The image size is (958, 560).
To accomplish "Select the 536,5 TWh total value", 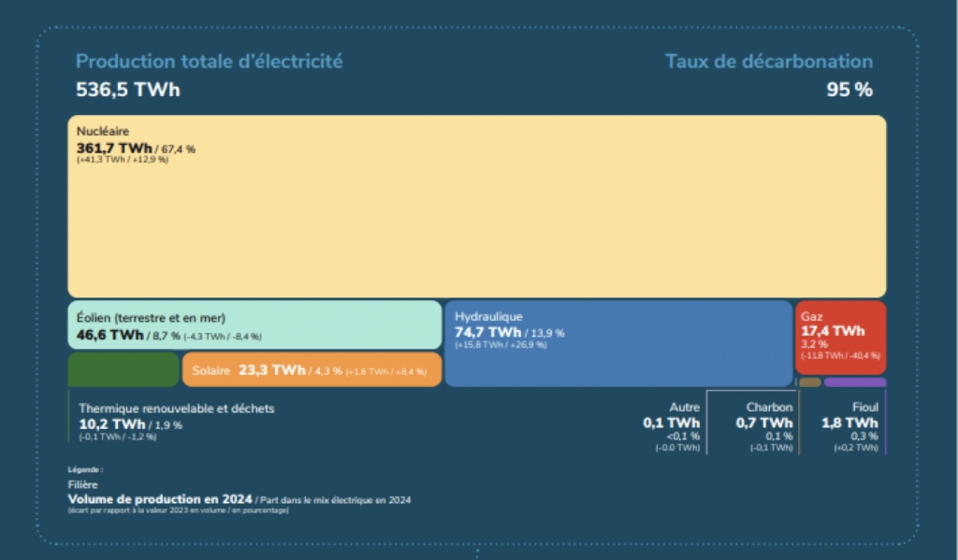I will 127,90.
